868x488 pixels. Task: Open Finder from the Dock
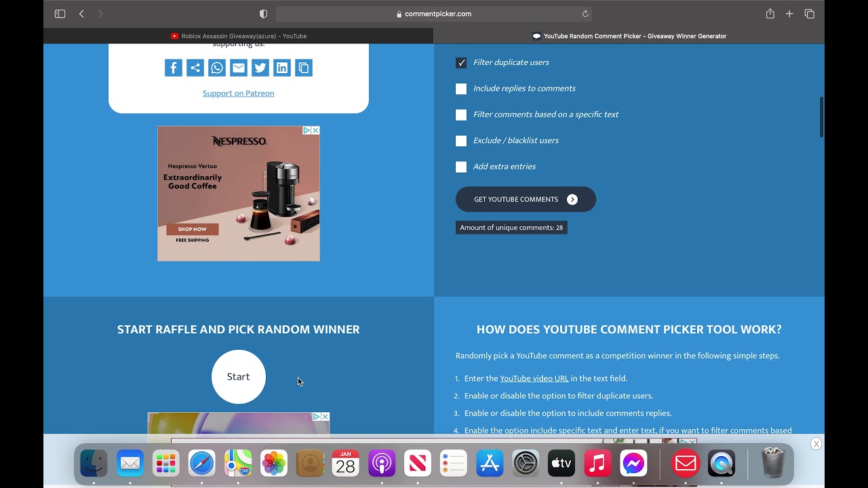pos(94,464)
